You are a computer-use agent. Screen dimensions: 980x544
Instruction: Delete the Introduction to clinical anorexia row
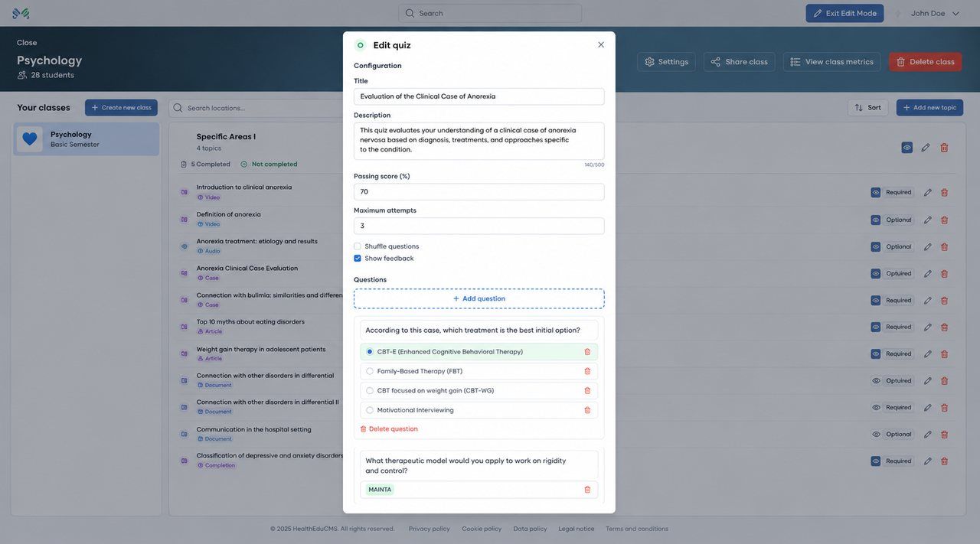[945, 193]
